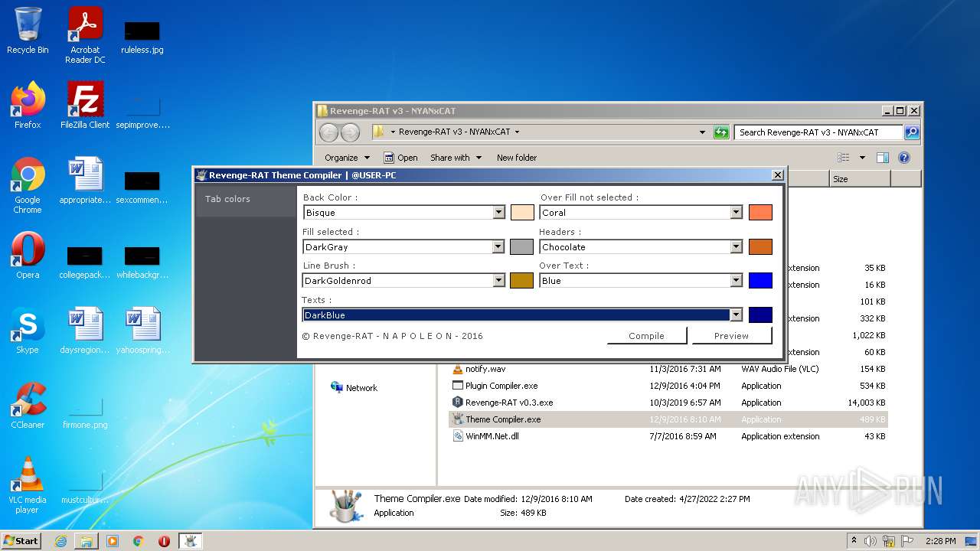Screen dimensions: 980x551
Task: Click the Chocolate color swatch
Action: [x=760, y=247]
